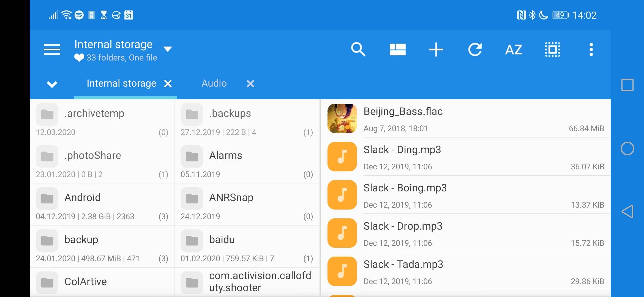Tap the plus icon to create new item

[x=436, y=50]
